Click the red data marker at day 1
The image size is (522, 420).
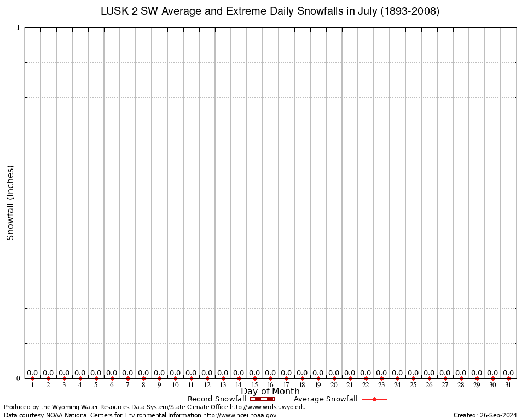[32, 378]
